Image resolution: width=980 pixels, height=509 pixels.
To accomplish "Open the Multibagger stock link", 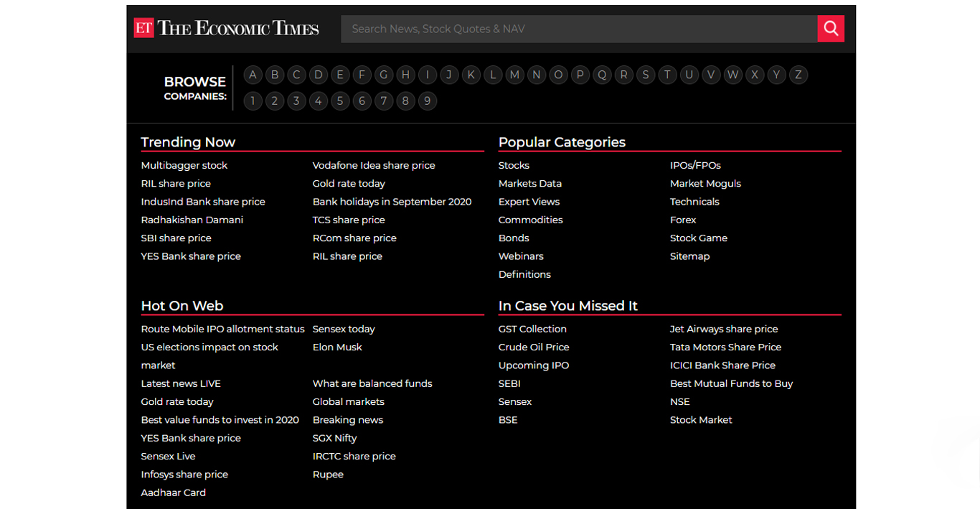I will 184,165.
